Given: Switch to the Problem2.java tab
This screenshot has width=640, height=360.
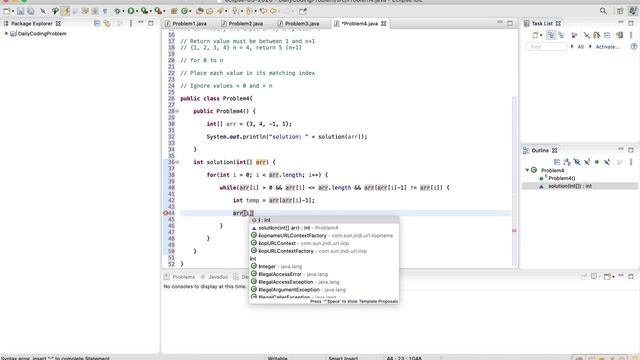Looking at the screenshot, I should coord(242,24).
